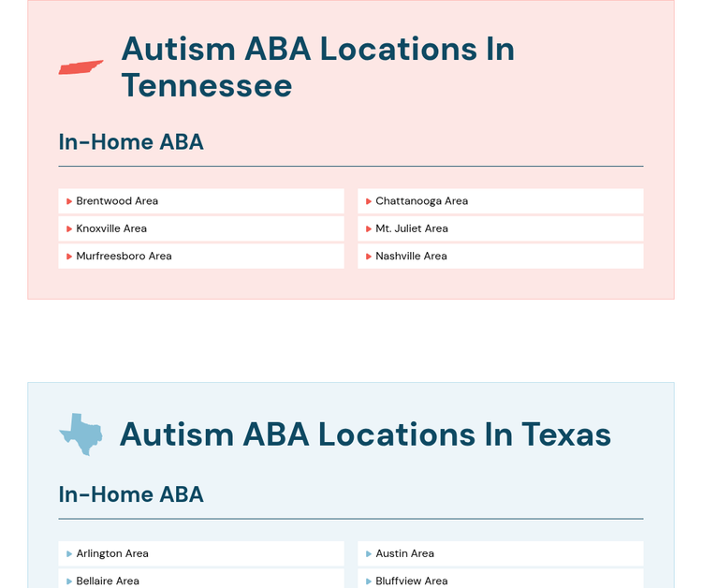702x588 pixels.
Task: Click the arrow icon beside Knoxville Area
Action: tap(69, 228)
